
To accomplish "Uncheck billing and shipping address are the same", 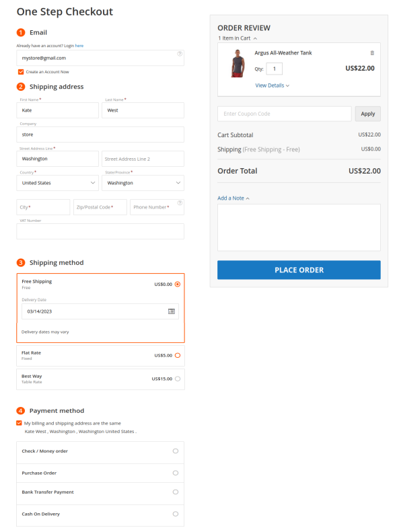I will click(19, 423).
